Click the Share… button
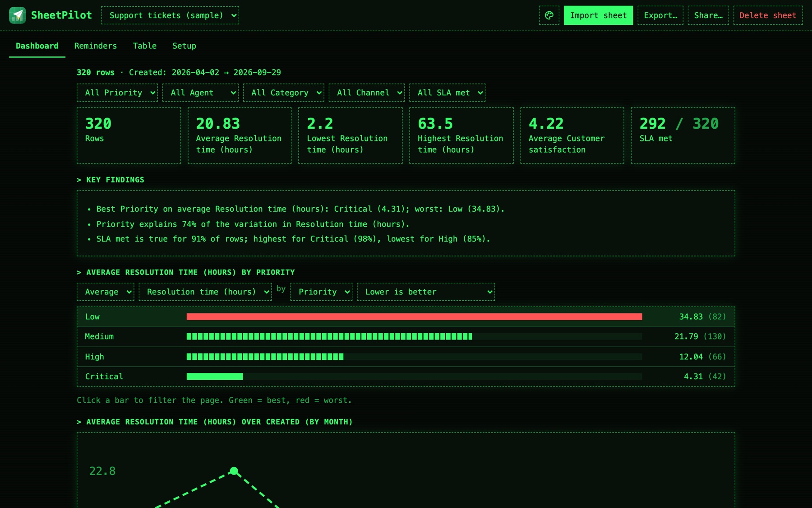Image resolution: width=812 pixels, height=508 pixels. (x=708, y=15)
